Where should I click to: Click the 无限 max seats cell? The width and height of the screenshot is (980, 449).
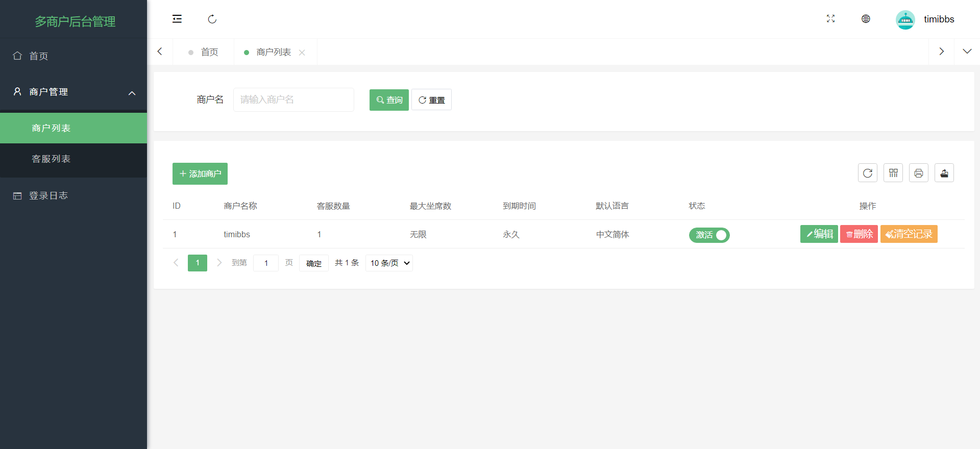(418, 235)
